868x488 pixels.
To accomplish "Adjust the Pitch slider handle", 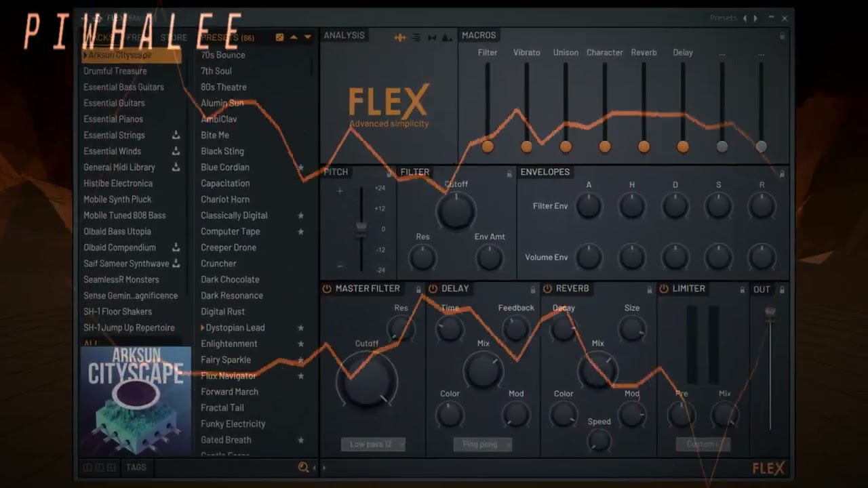I will point(361,227).
